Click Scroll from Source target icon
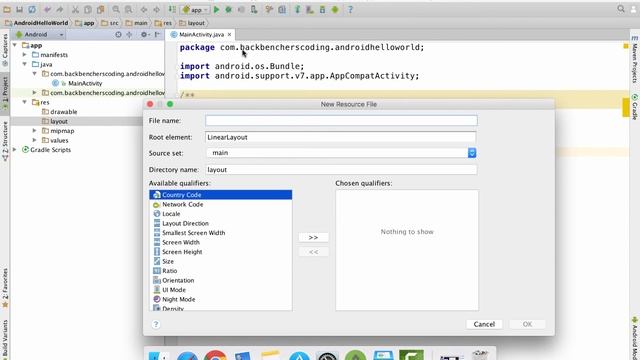Image resolution: width=640 pixels, height=360 pixels. (118, 35)
